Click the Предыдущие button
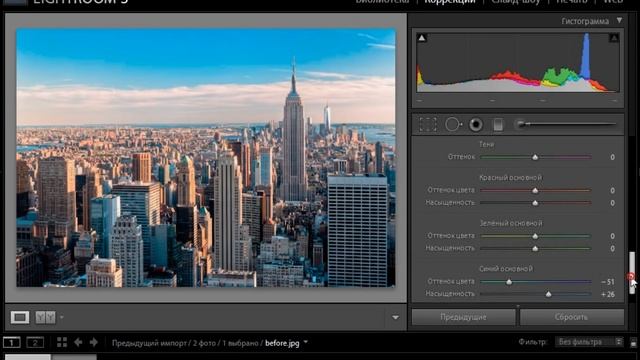This screenshot has height=360, width=640. click(x=463, y=317)
